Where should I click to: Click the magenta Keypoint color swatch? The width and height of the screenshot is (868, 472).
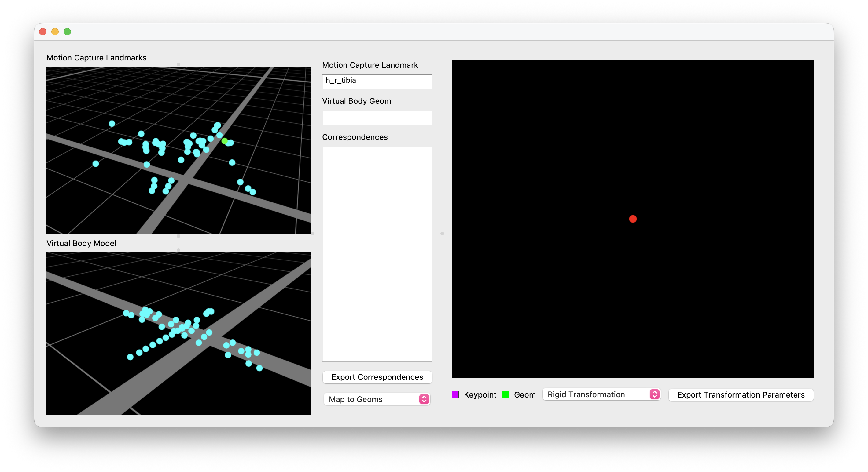click(x=455, y=394)
